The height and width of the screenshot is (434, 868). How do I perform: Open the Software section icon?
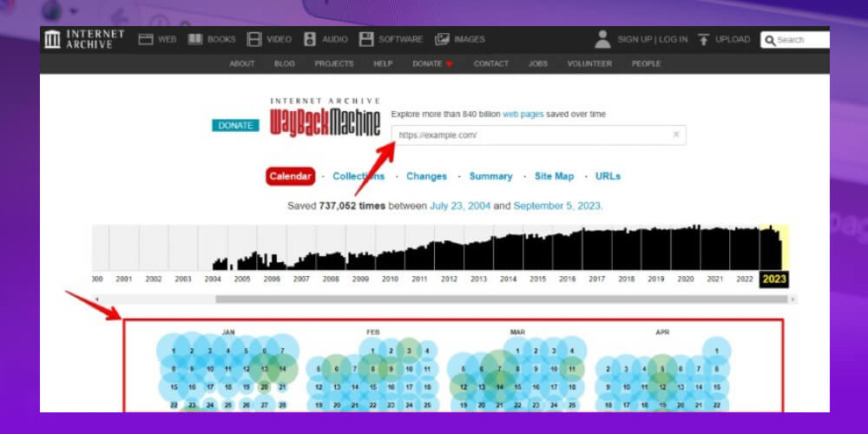pyautogui.click(x=366, y=39)
